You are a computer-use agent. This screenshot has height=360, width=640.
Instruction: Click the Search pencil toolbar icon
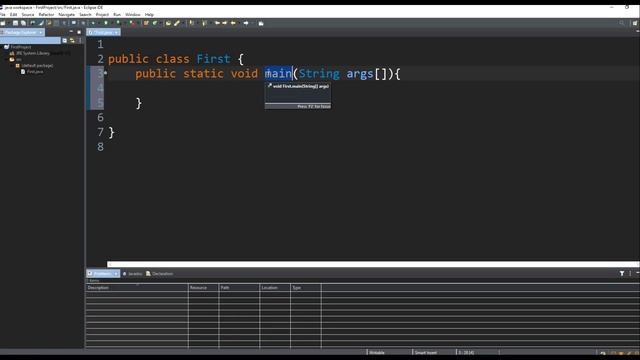pos(177,23)
